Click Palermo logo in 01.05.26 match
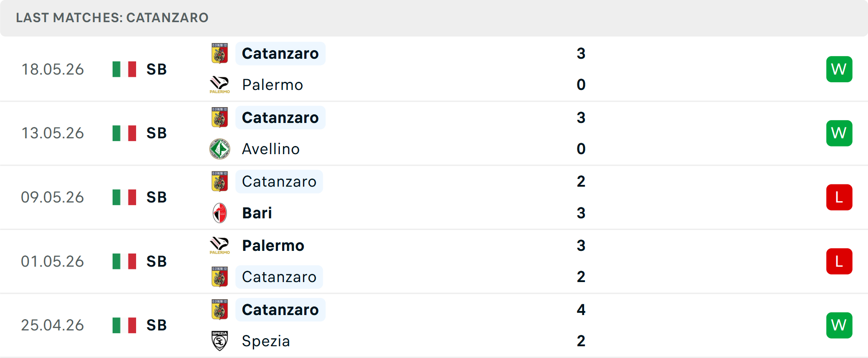The height and width of the screenshot is (358, 868). tap(220, 245)
